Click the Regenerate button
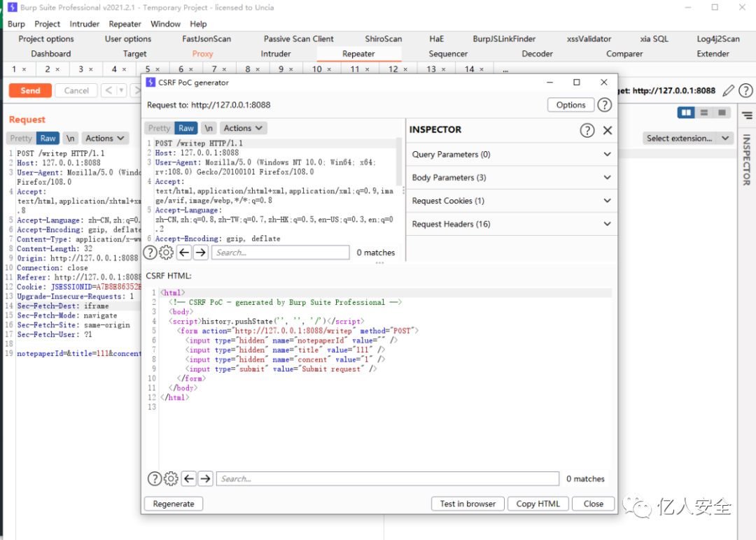The height and width of the screenshot is (540, 756). pos(174,504)
